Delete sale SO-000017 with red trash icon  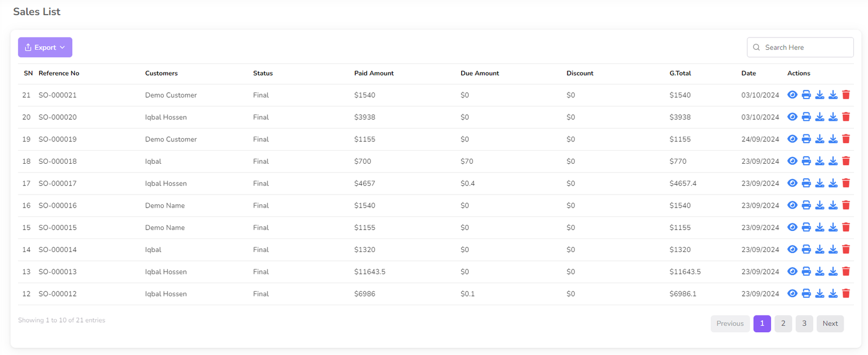click(x=846, y=183)
